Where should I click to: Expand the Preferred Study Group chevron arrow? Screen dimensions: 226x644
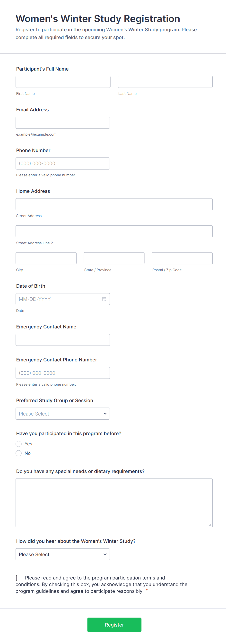coord(105,414)
